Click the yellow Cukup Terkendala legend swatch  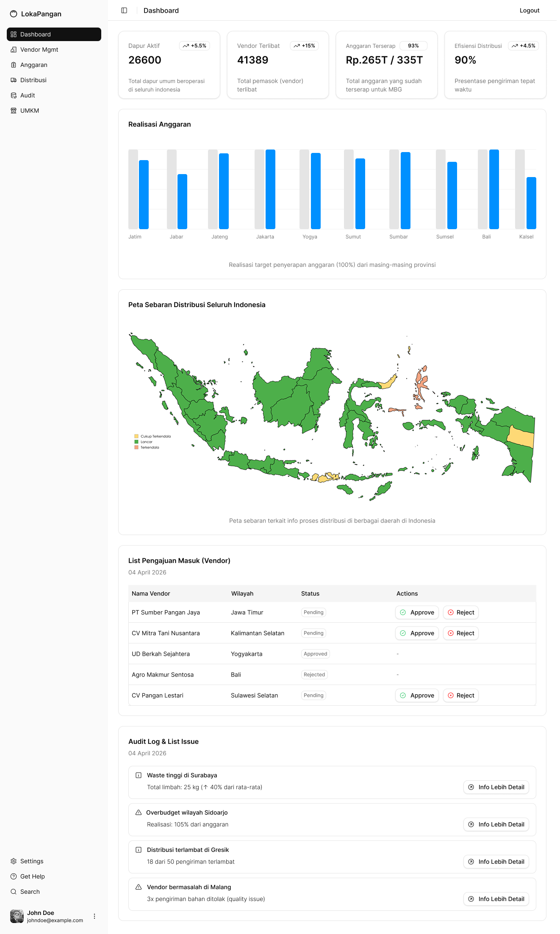[x=136, y=436]
